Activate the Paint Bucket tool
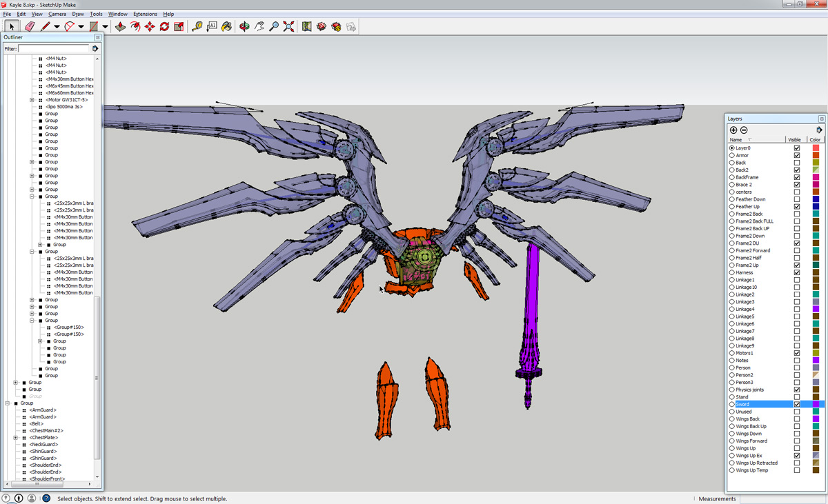Image resolution: width=828 pixels, height=504 pixels. [x=226, y=27]
